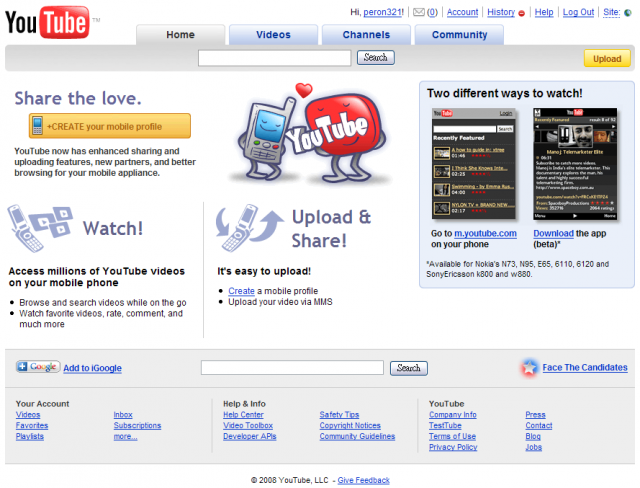Click the Log Out link
640x488 pixels.
point(578,12)
